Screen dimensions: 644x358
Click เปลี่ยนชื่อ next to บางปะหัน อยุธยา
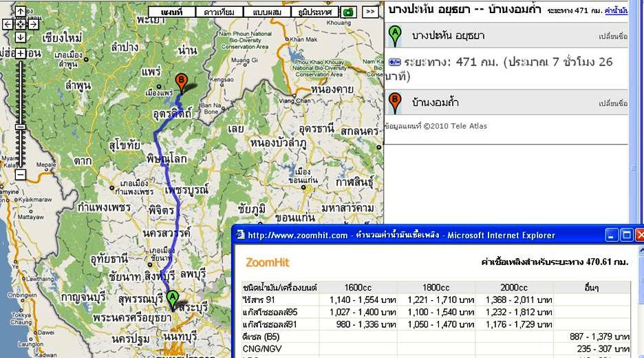(x=613, y=36)
